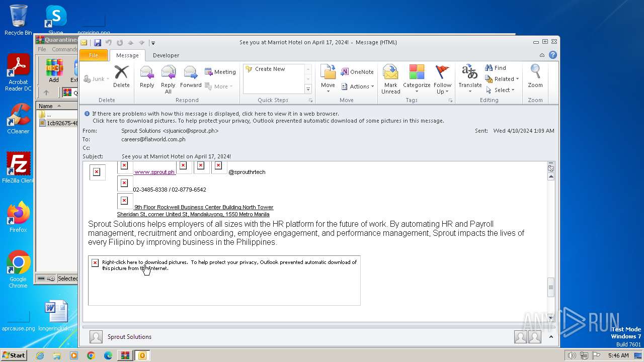The image size is (644, 362).
Task: Click the message body vertical scrollbar thumb
Action: coord(551,288)
